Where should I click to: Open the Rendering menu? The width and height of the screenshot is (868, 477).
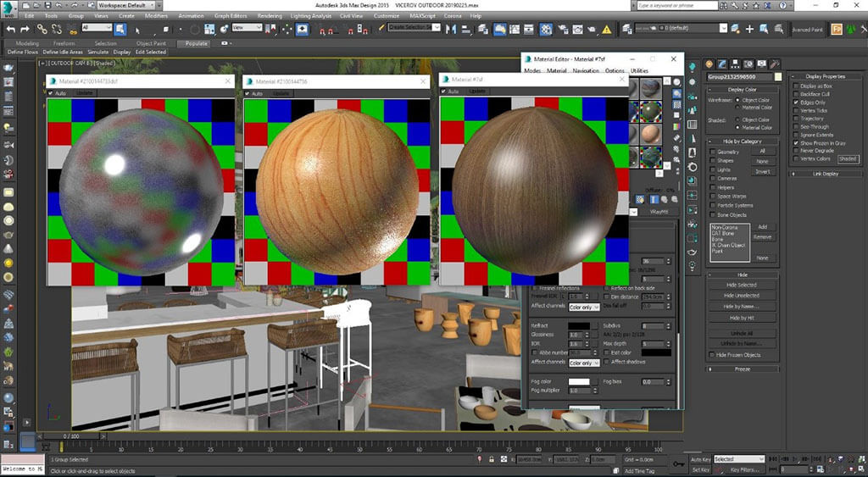[x=270, y=15]
